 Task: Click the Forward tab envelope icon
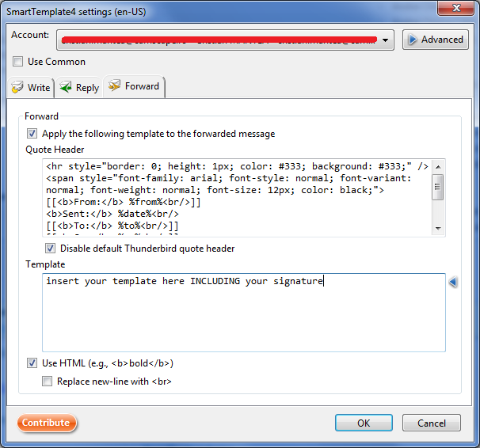pyautogui.click(x=115, y=86)
